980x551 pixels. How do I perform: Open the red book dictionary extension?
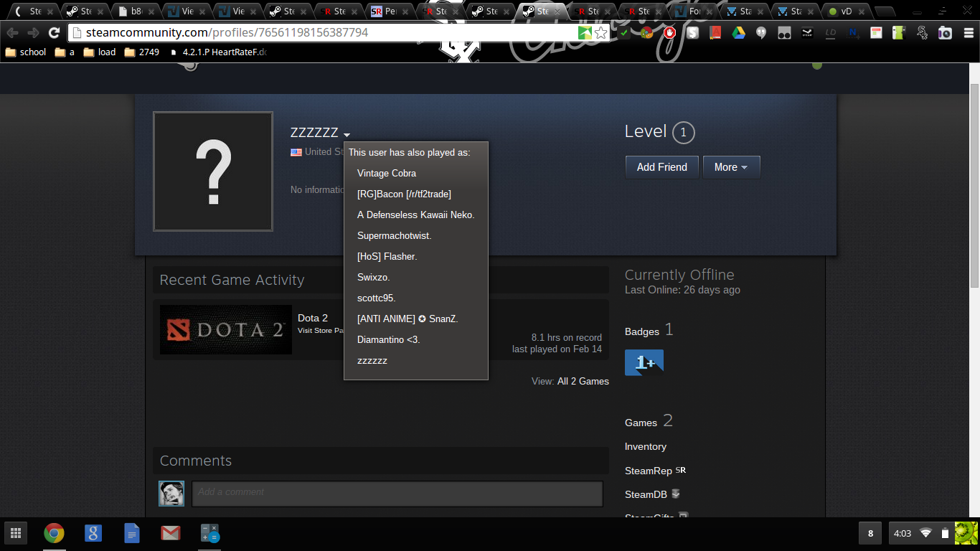[x=715, y=33]
